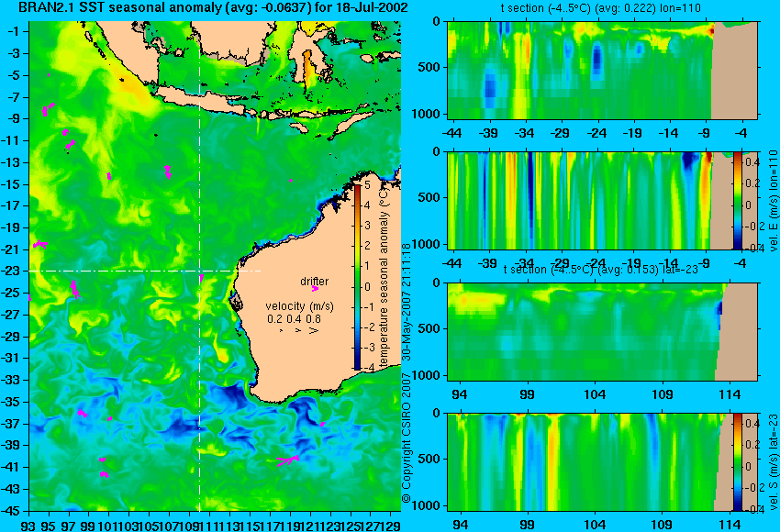This screenshot has width=780, height=532.
Task: Click '500' depth tick of lon=110 temperature section
Action: coord(429,67)
